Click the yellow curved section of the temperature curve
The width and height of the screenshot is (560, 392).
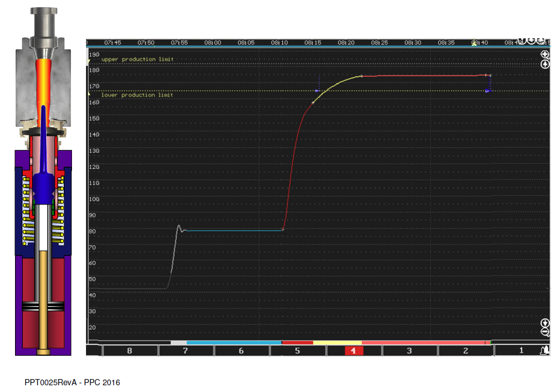pos(334,85)
